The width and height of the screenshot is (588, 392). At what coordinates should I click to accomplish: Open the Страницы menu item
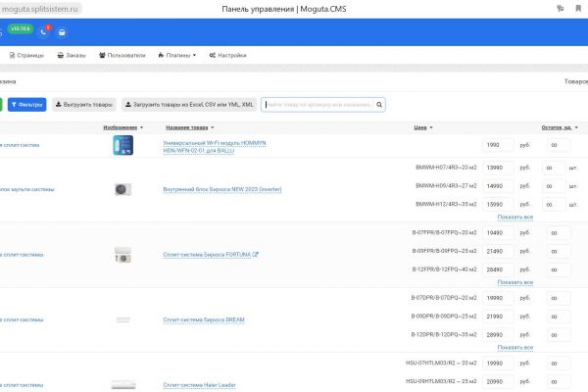click(x=26, y=55)
